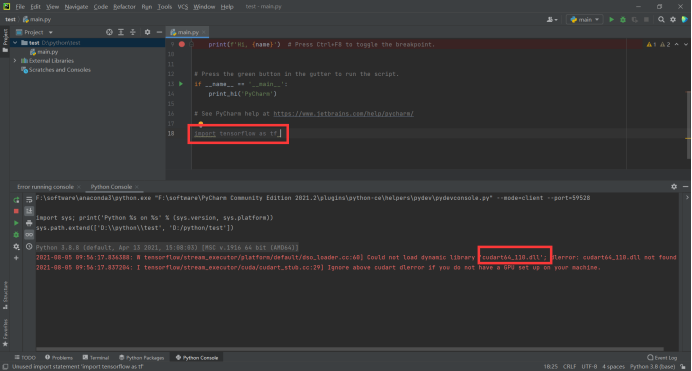Screen dimensions: 692x371
Task: Execute current statement green arrow in console
Action: click(x=16, y=223)
